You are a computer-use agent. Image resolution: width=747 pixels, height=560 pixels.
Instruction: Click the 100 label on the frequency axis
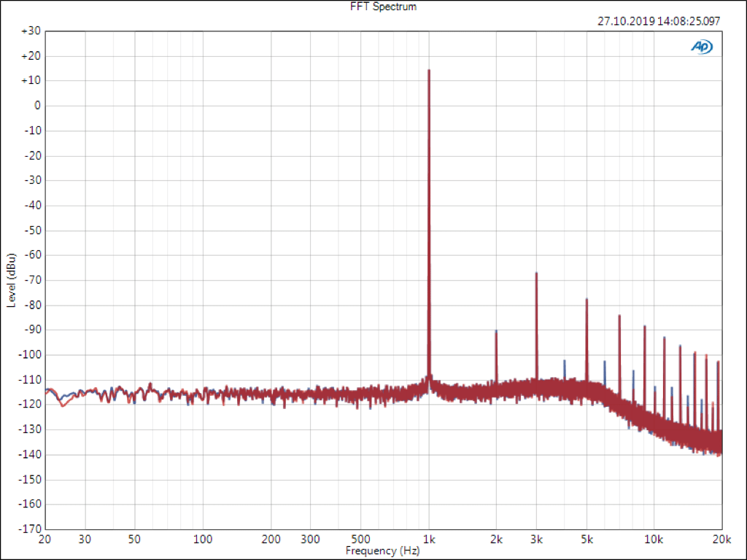click(x=203, y=540)
